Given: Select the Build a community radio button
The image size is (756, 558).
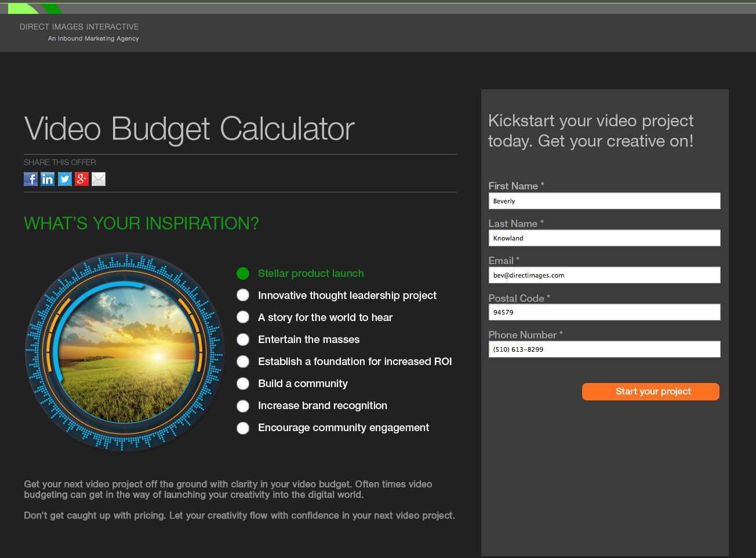Looking at the screenshot, I should pos(243,384).
